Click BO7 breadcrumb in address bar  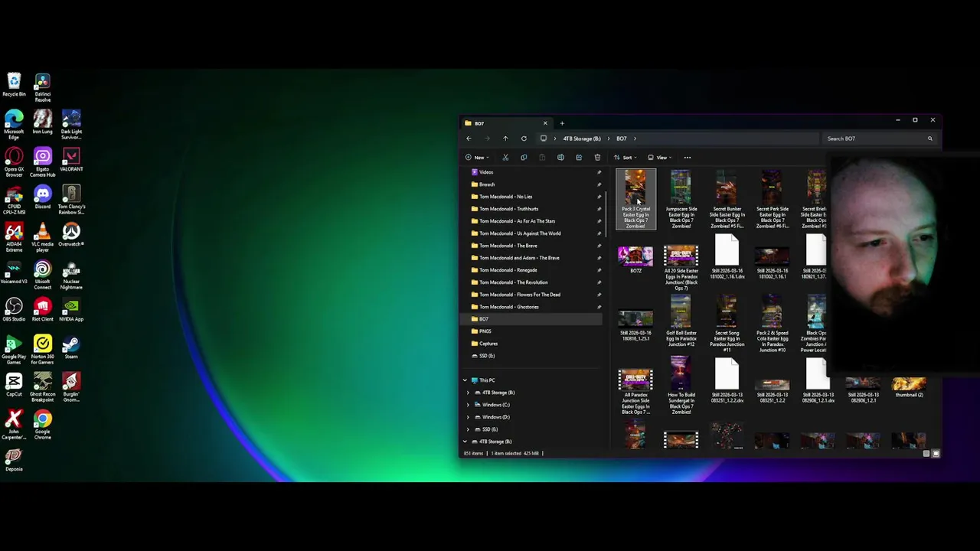[x=622, y=139]
